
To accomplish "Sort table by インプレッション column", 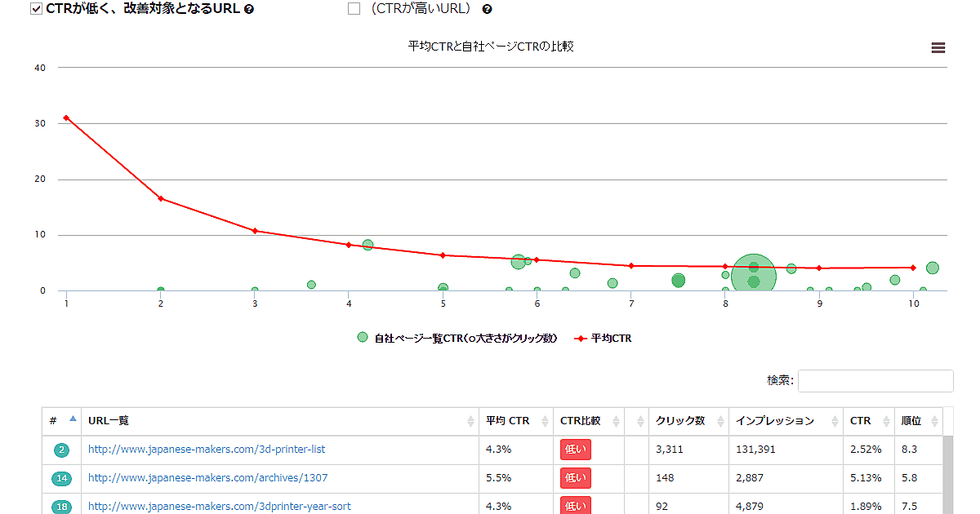I will pos(784,421).
